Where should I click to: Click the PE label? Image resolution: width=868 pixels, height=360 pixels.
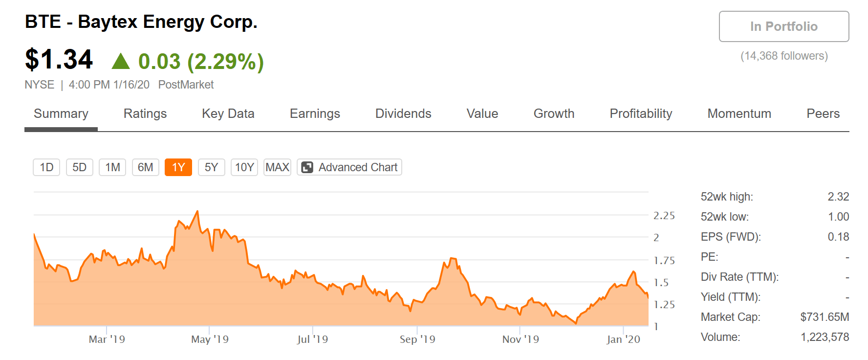[x=709, y=257]
